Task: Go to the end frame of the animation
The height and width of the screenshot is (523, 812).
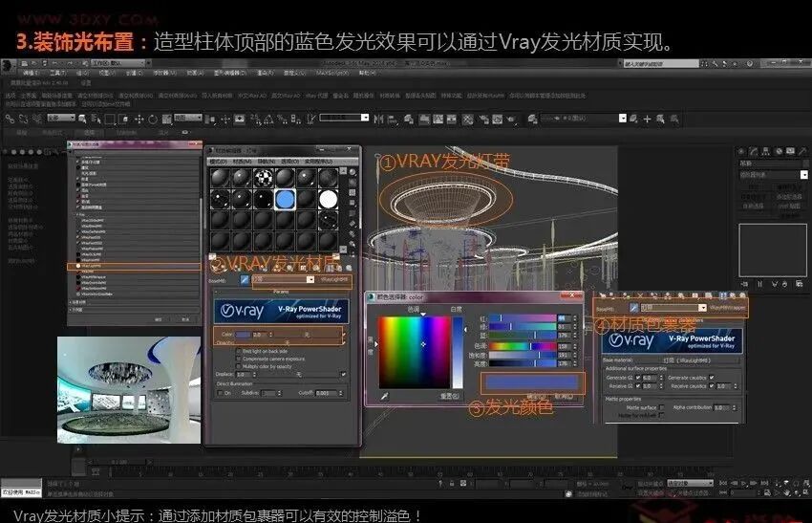Action: [x=766, y=483]
